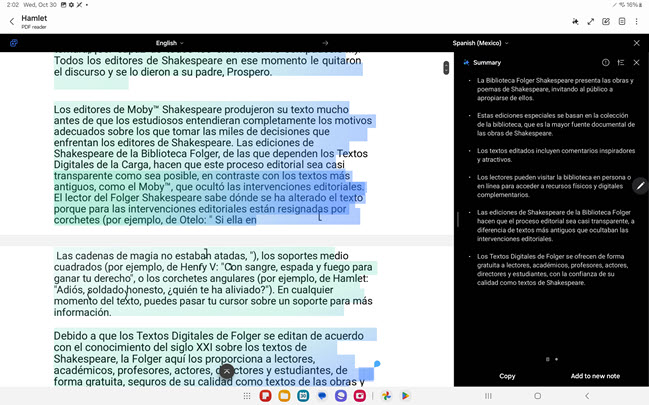Tap the battery indicator in status bar
This screenshot has width=649, height=405.
click(x=633, y=5)
